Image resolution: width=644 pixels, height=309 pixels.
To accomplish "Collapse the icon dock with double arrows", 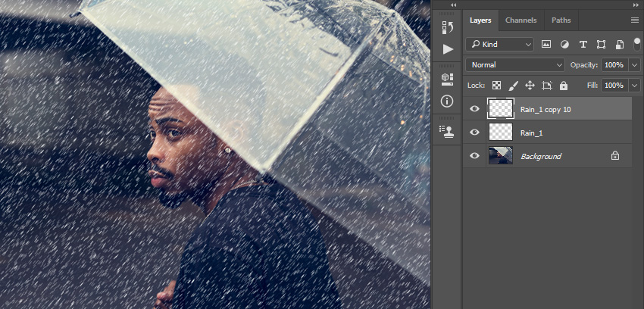I will [x=453, y=5].
